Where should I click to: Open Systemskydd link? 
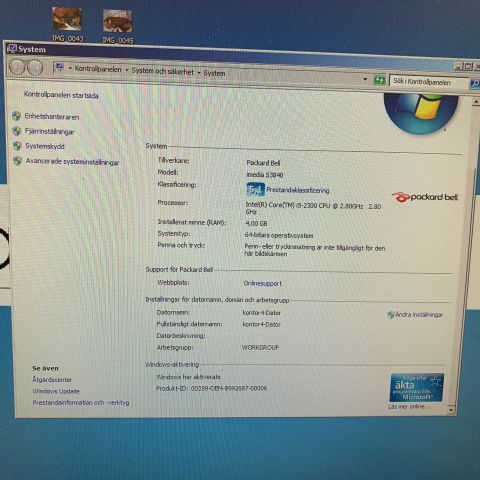pos(45,146)
